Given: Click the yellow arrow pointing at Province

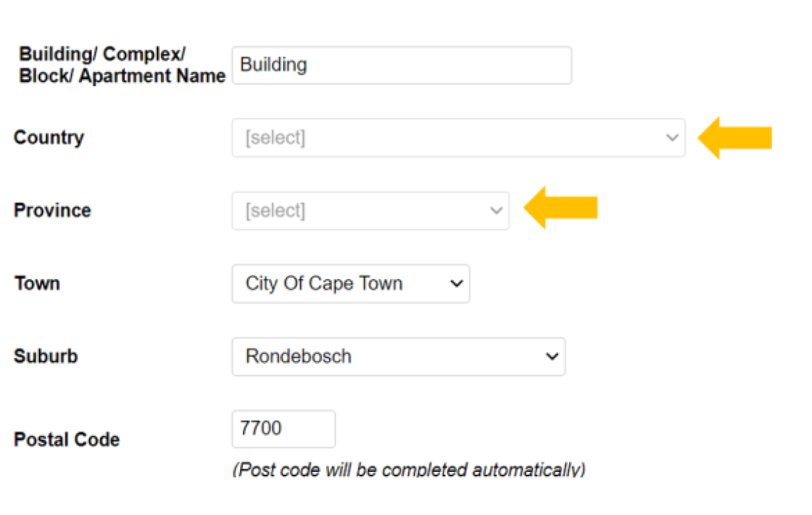Looking at the screenshot, I should [563, 207].
